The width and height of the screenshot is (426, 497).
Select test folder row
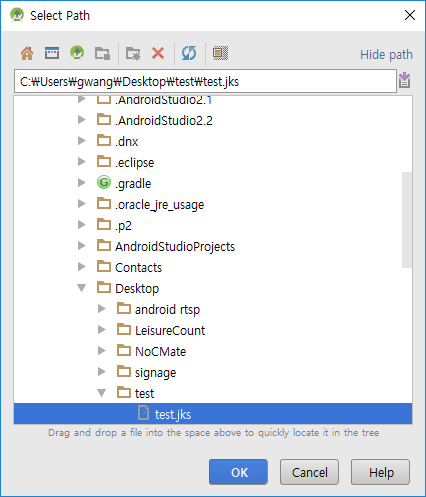click(x=213, y=393)
